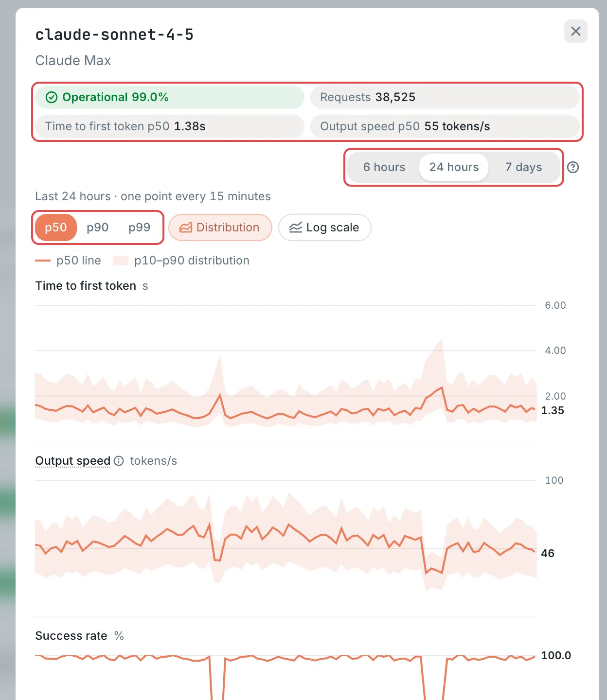Click the Claude Max subtitle

coord(73,60)
